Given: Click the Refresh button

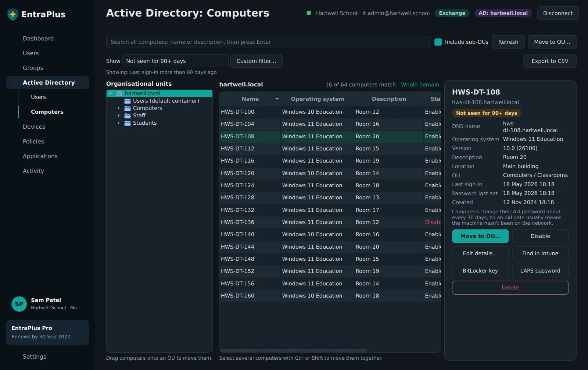Looking at the screenshot, I should click(x=508, y=42).
